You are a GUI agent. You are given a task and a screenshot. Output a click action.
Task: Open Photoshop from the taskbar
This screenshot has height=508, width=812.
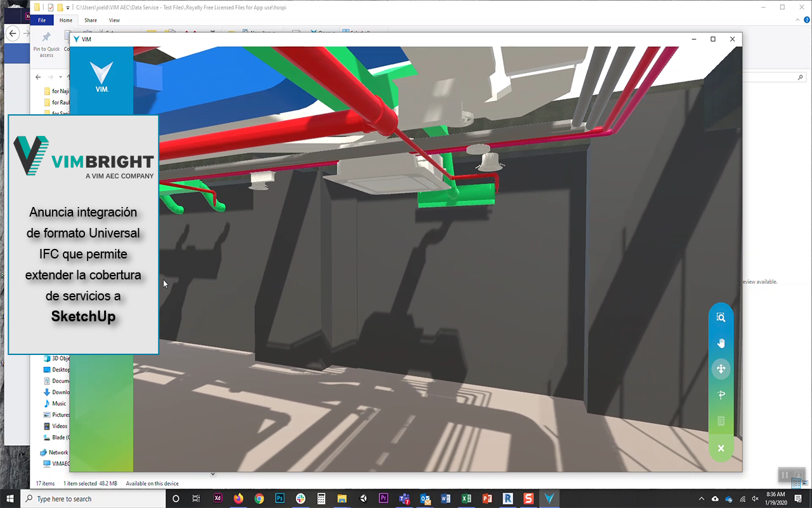280,498
